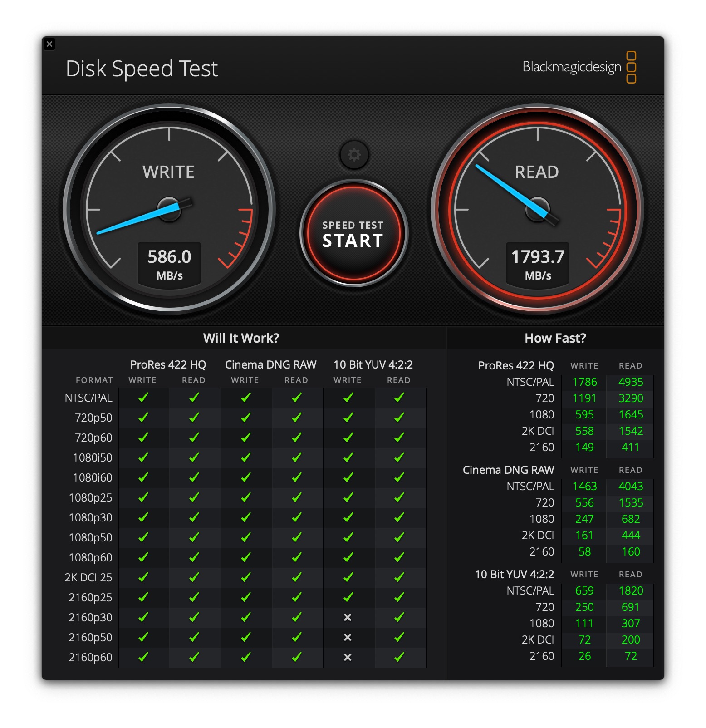
Task: Click NTSC/PAL ProRes 422 HQ write checkmark
Action: tap(143, 398)
